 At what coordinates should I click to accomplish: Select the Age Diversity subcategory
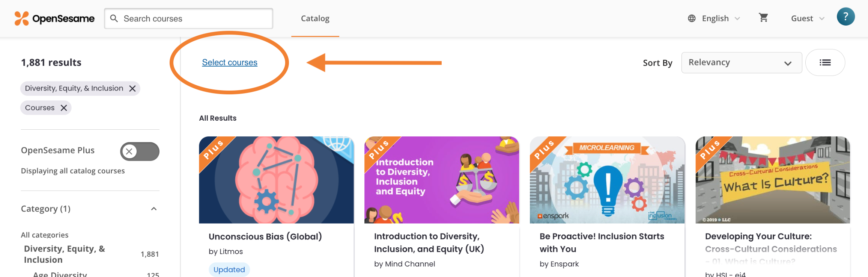(60, 274)
